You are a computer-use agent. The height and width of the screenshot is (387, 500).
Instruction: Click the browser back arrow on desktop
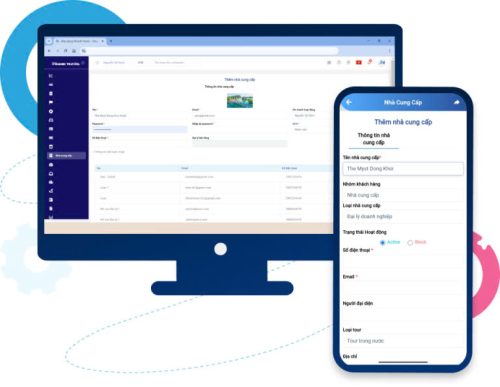click(x=49, y=51)
